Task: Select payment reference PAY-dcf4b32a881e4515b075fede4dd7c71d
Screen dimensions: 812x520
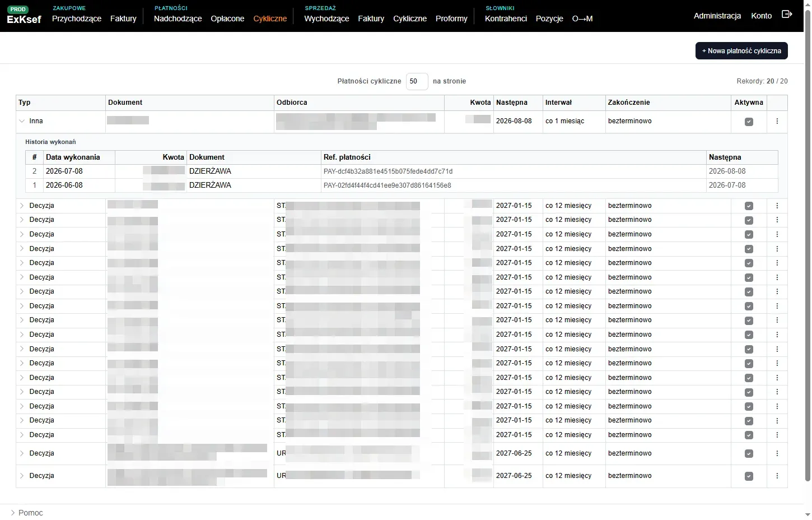Action: 388,171
